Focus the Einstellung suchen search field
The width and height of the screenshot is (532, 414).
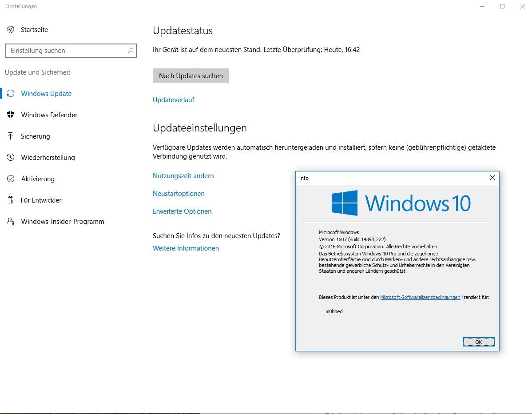71,51
